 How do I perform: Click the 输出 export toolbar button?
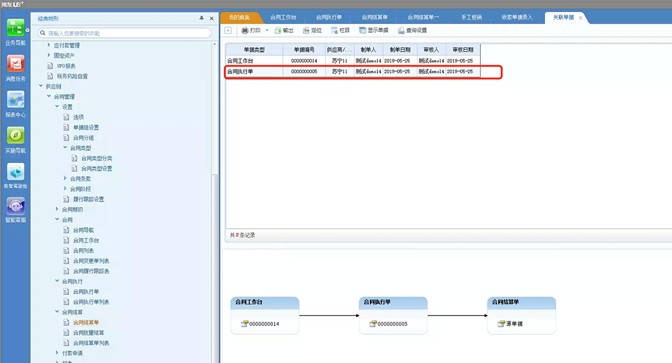284,30
